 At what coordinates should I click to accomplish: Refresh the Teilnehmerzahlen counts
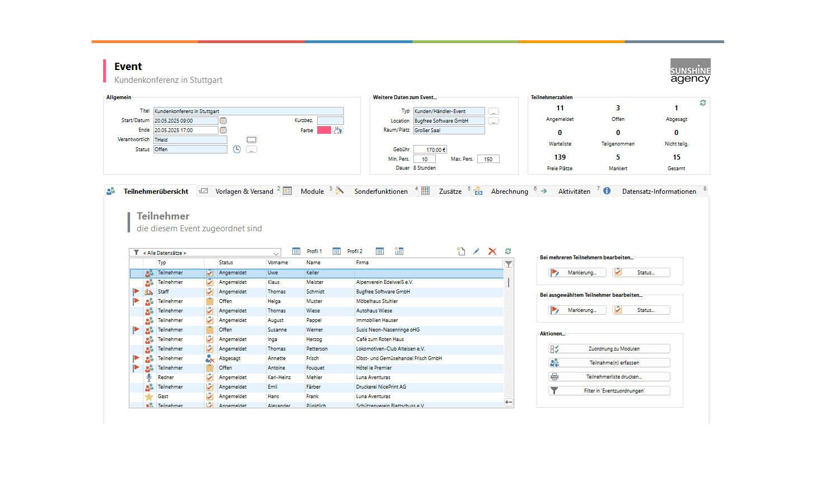coord(702,103)
